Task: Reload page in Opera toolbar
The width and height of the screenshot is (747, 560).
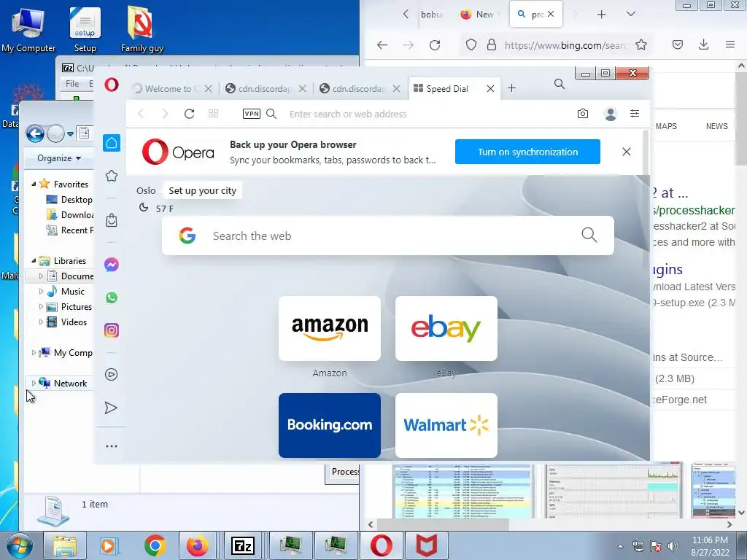Action: (x=189, y=114)
